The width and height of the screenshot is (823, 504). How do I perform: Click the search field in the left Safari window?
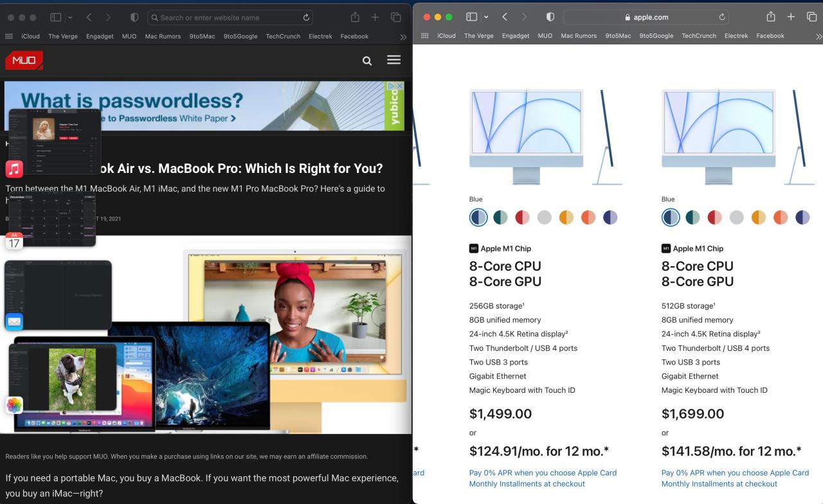[x=231, y=17]
